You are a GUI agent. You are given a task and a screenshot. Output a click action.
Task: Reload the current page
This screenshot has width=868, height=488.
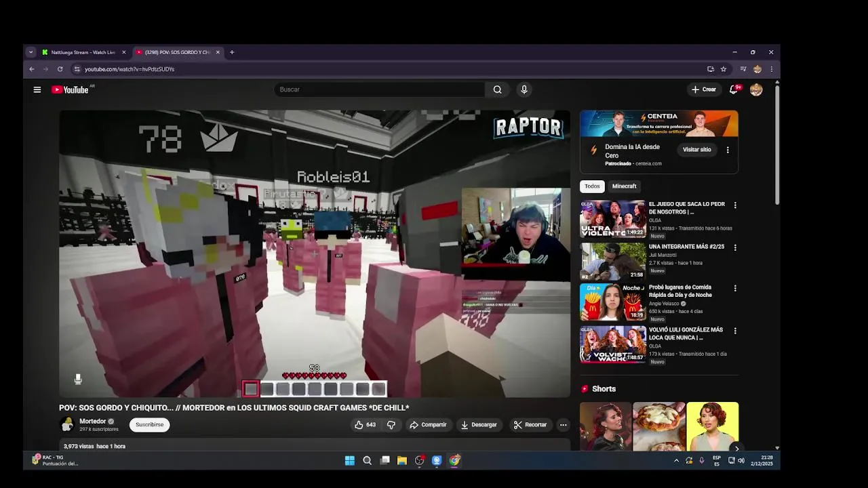[x=60, y=69]
